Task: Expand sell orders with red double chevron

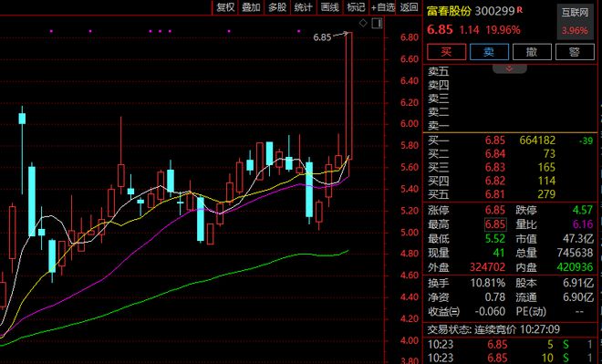Action: pos(510,68)
